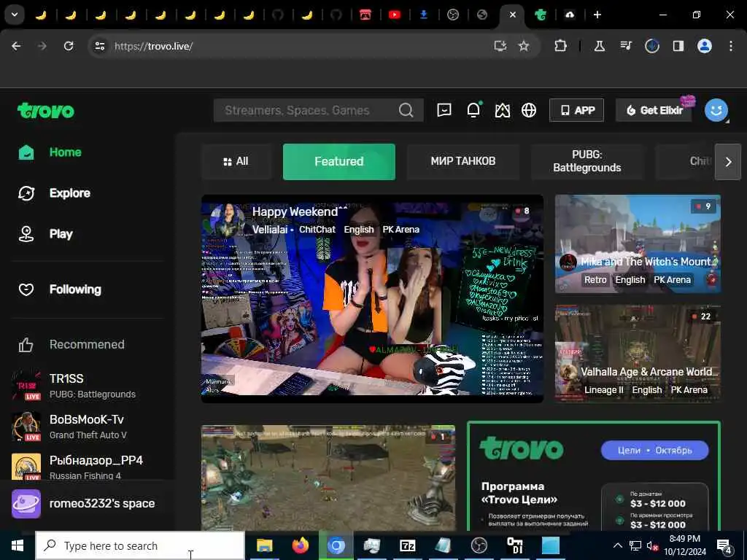Screen dimensions: 747x560
Task: Click the Цели • Октябрь button
Action: tap(654, 451)
